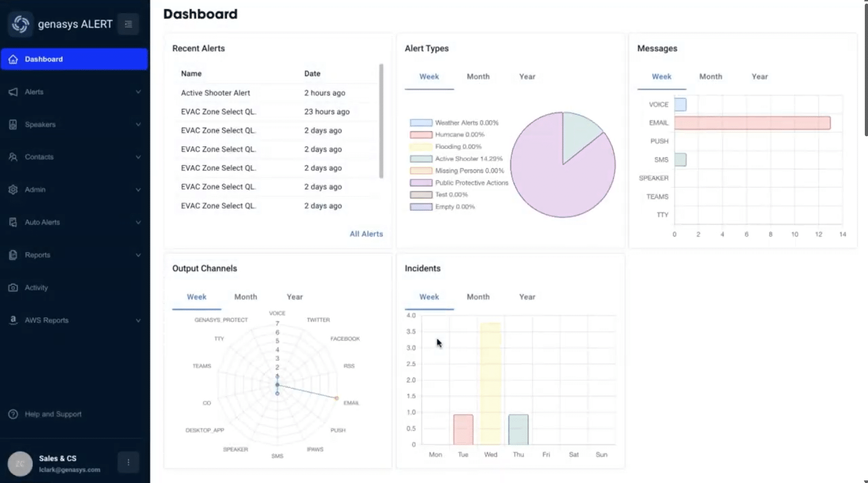Select Month tab in Output Channels
868x483 pixels.
click(x=245, y=297)
